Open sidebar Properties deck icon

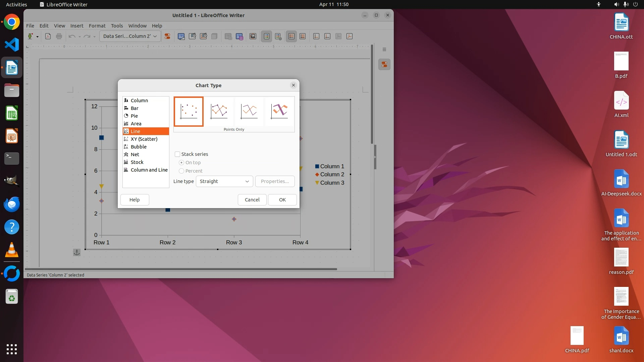pyautogui.click(x=384, y=64)
